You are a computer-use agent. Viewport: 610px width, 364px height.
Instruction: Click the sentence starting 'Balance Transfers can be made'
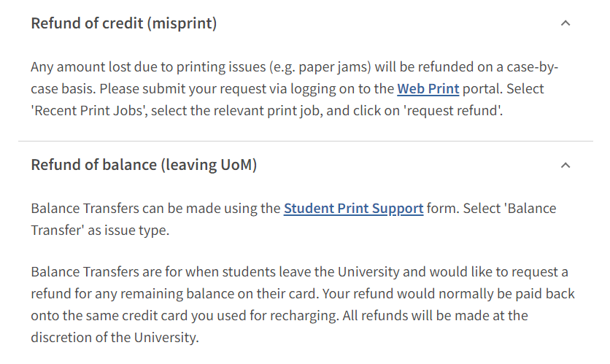click(294, 220)
